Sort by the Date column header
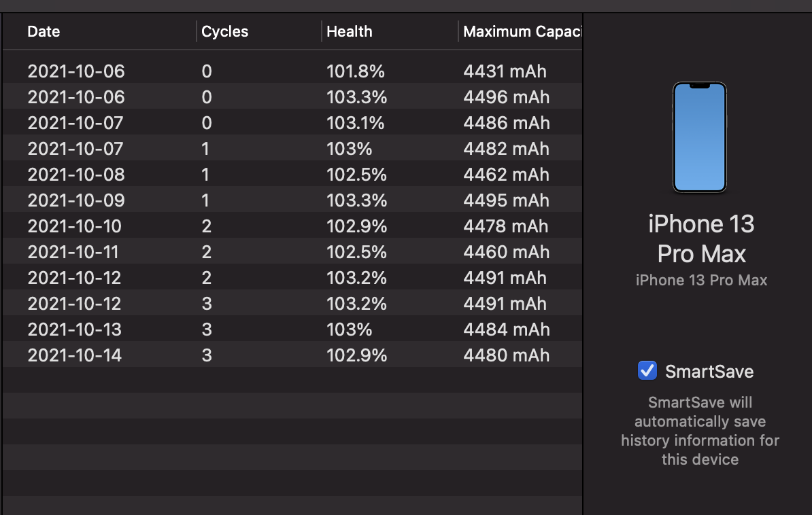The height and width of the screenshot is (515, 812). [x=44, y=32]
